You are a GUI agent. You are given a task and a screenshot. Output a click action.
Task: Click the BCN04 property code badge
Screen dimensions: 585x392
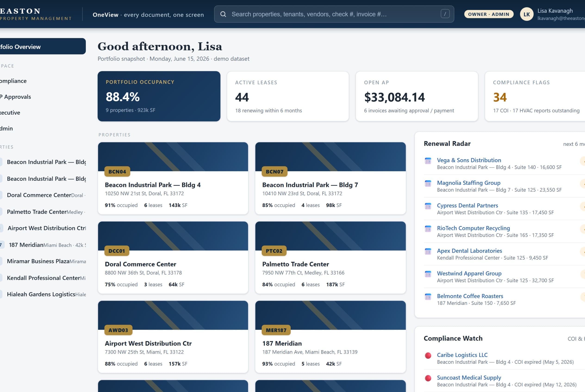point(117,171)
